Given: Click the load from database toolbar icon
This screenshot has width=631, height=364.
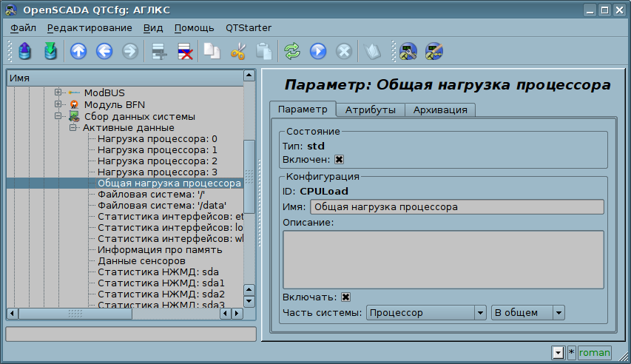Looking at the screenshot, I should (26, 51).
